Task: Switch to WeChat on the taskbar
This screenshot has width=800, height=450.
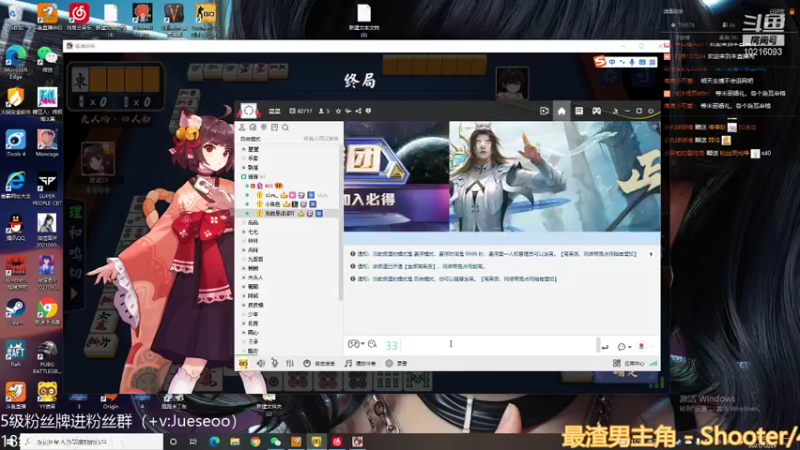Action: tap(276, 441)
